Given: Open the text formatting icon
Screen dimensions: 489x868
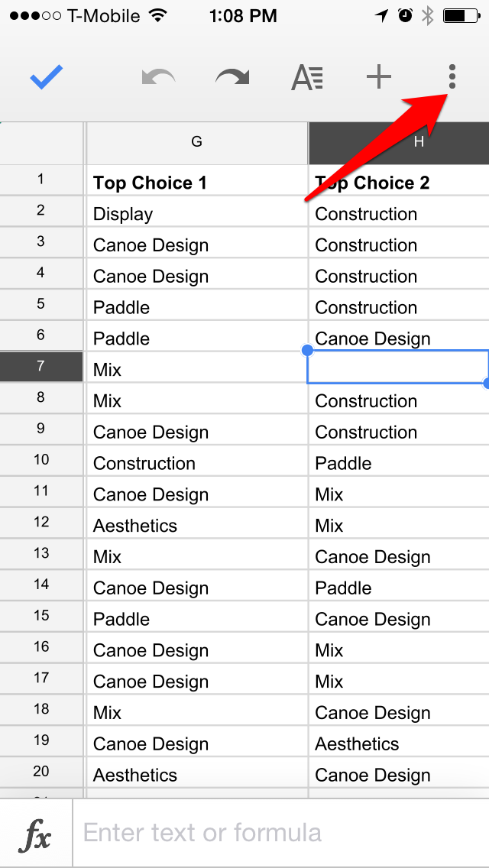Looking at the screenshot, I should click(x=307, y=77).
